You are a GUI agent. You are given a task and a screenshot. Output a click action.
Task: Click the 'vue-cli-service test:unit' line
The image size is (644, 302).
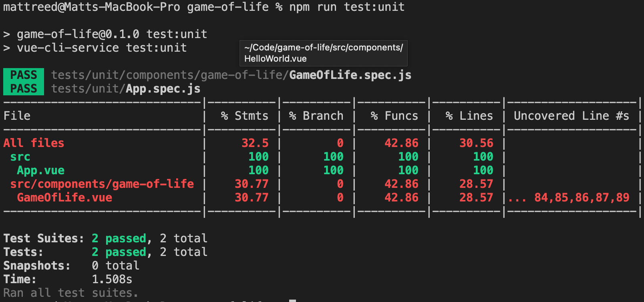click(102, 48)
